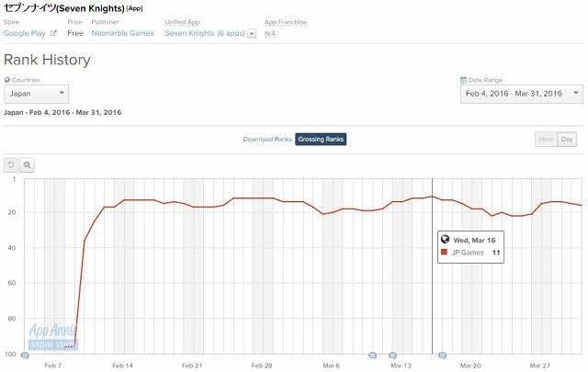Click the chart reset (undo) icon
Viewport: 588px width, 372px height.
11,165
